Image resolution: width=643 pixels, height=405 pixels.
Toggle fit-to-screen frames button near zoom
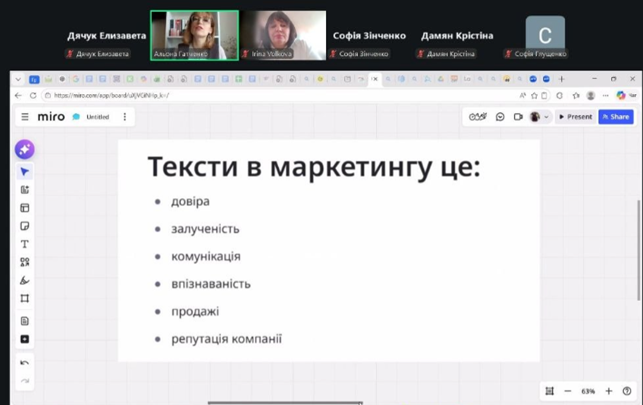pos(549,391)
